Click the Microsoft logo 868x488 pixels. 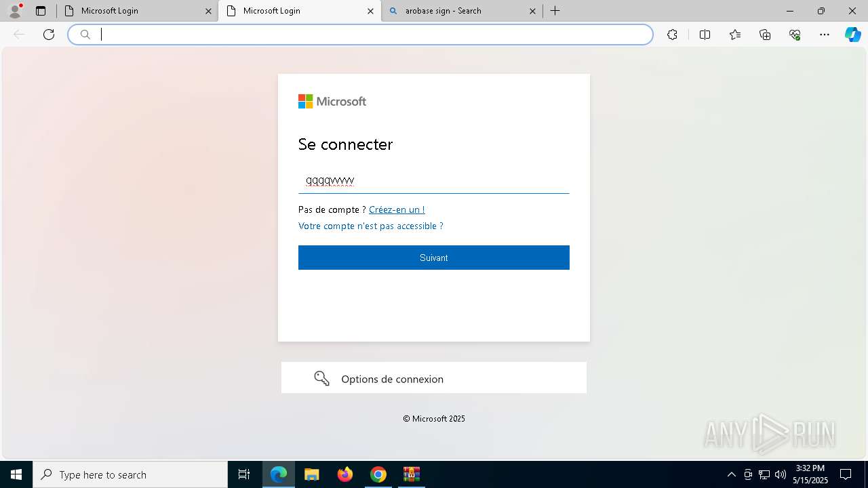pos(332,102)
